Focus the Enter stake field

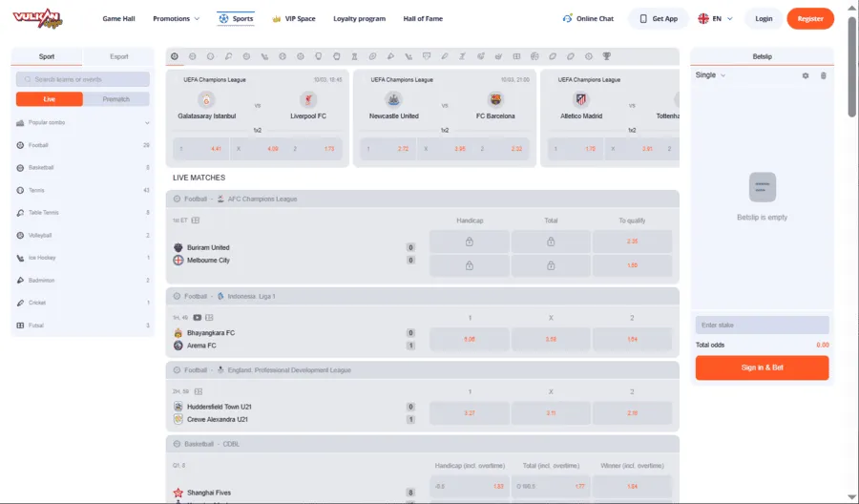pyautogui.click(x=762, y=325)
